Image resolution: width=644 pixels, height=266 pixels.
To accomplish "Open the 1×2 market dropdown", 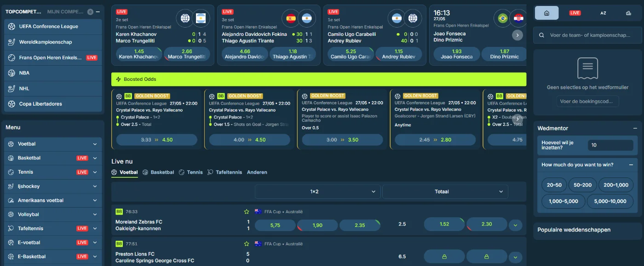I will click(318, 192).
